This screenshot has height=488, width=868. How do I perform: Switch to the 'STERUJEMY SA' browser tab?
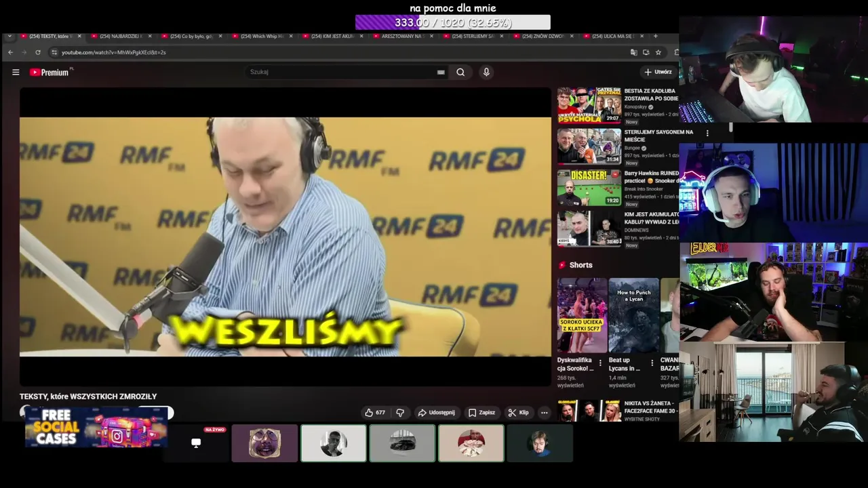[x=471, y=36]
